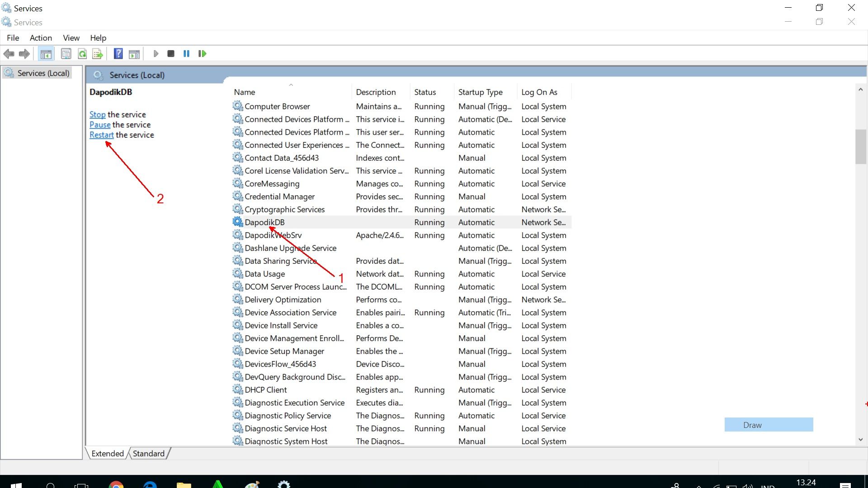Image resolution: width=868 pixels, height=488 pixels.
Task: Select the Device Association Service row
Action: click(x=401, y=312)
